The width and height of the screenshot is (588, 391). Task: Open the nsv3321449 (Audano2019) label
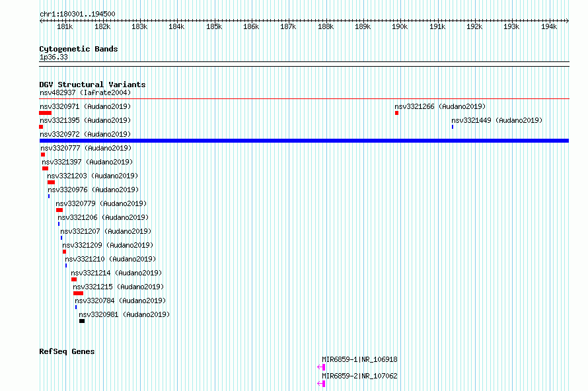(x=497, y=120)
